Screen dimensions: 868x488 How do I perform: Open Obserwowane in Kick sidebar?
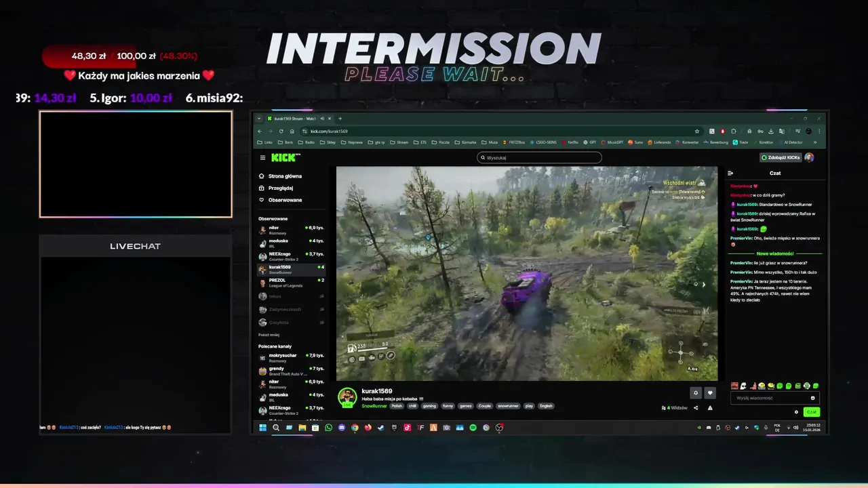coord(281,200)
